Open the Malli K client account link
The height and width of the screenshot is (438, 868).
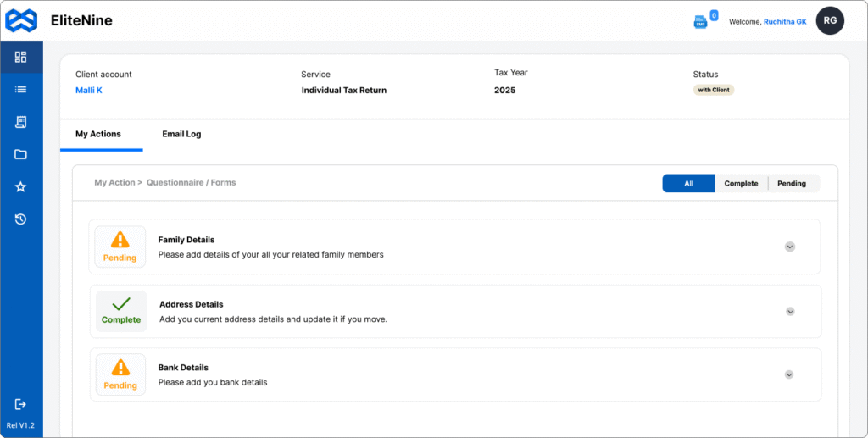pyautogui.click(x=89, y=91)
